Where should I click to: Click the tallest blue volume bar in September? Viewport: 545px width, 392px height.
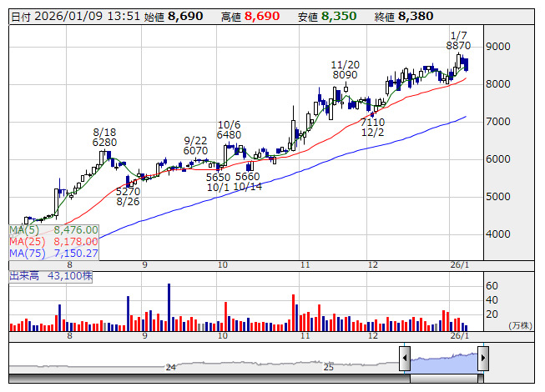pyautogui.click(x=169, y=307)
